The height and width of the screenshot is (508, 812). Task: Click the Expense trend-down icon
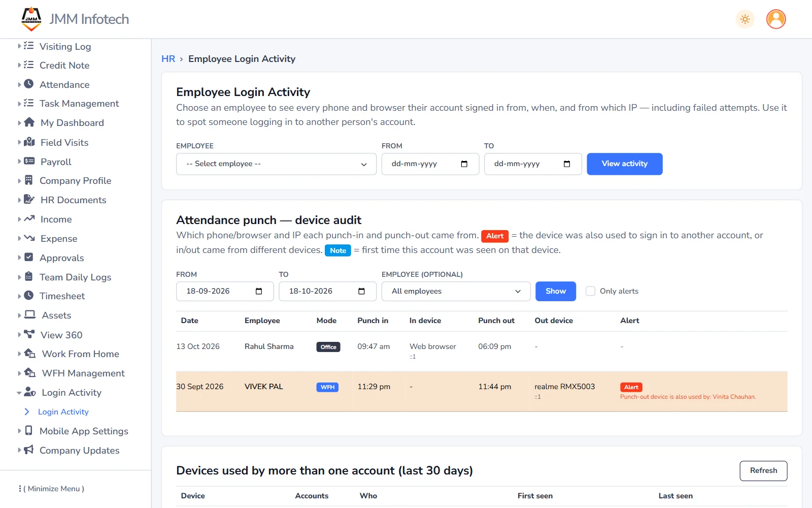(29, 238)
